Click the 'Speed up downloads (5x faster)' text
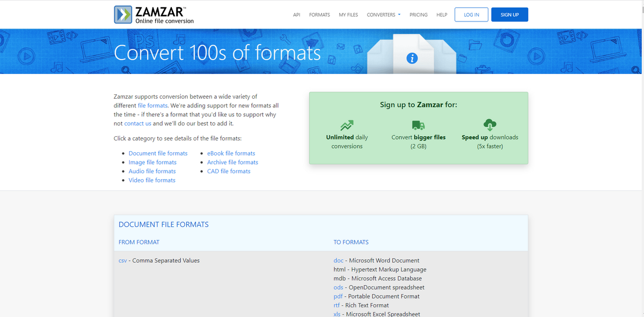 coord(490,142)
